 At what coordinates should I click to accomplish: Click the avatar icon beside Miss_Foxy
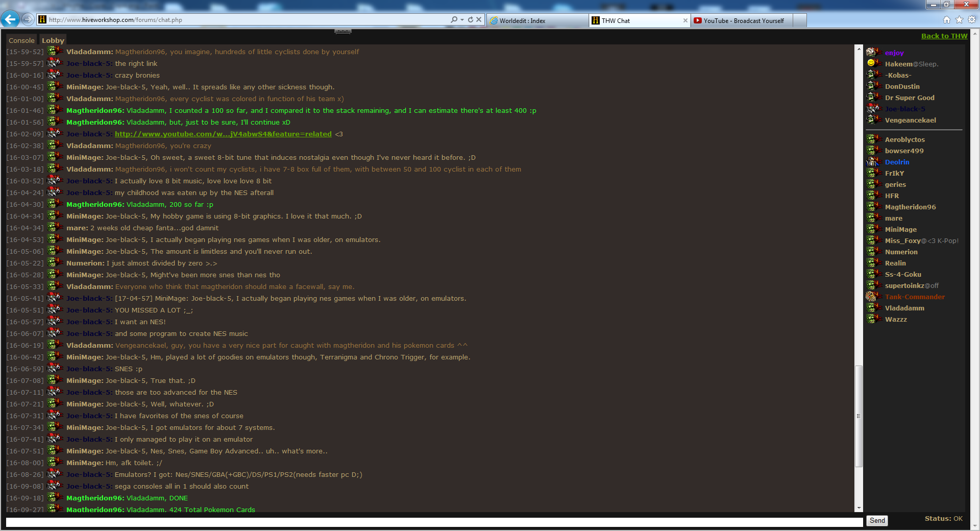click(x=874, y=240)
